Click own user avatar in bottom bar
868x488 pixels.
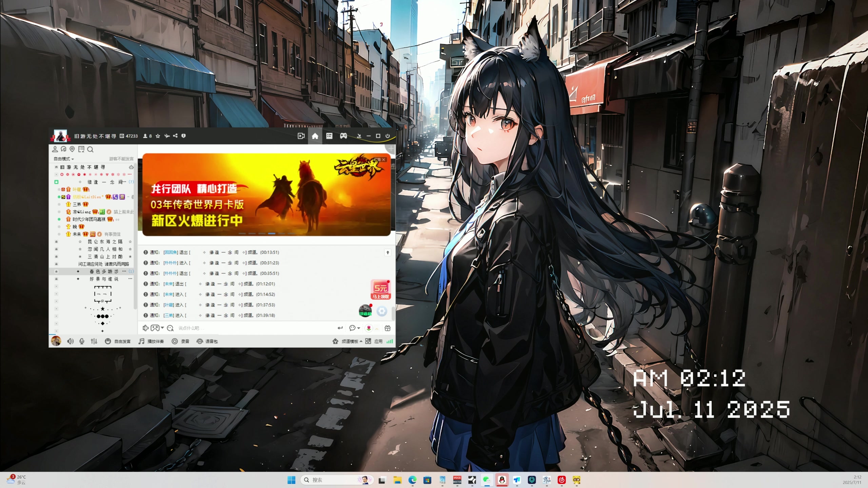pos(56,341)
